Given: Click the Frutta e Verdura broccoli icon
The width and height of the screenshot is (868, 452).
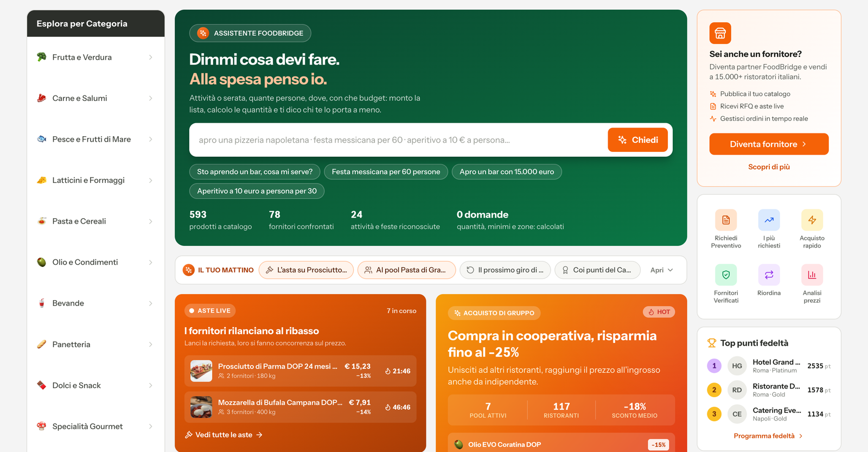Looking at the screenshot, I should pos(42,57).
